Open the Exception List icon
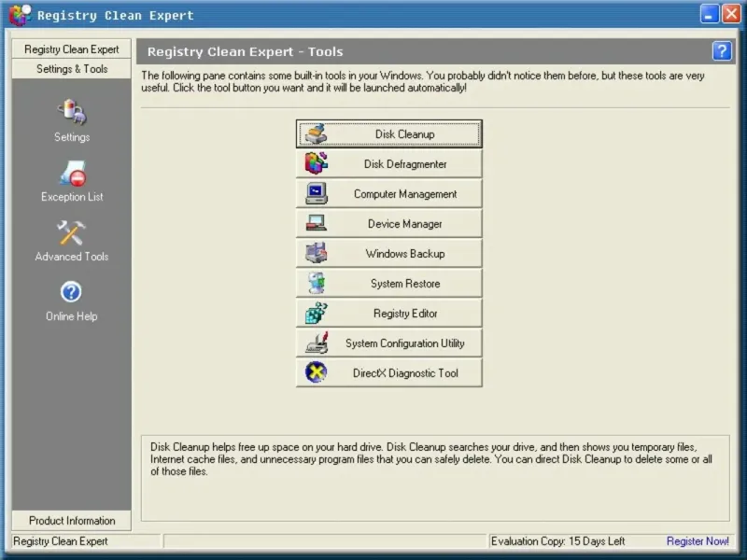This screenshot has height=560, width=747. [x=73, y=173]
